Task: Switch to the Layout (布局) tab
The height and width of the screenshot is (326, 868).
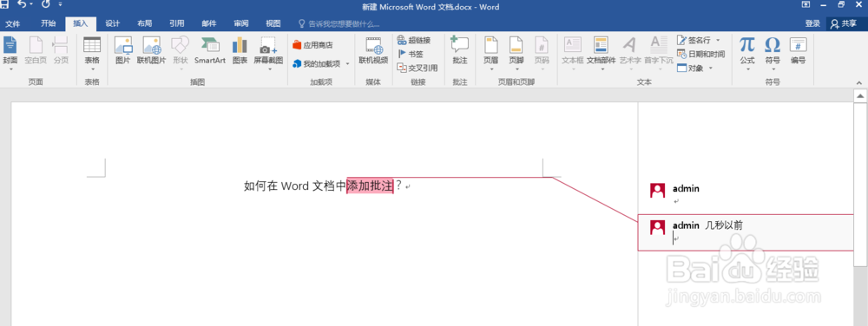Action: pyautogui.click(x=144, y=23)
